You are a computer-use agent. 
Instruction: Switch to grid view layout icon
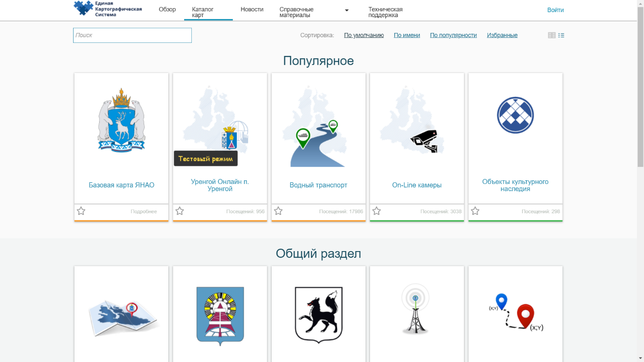coord(551,35)
